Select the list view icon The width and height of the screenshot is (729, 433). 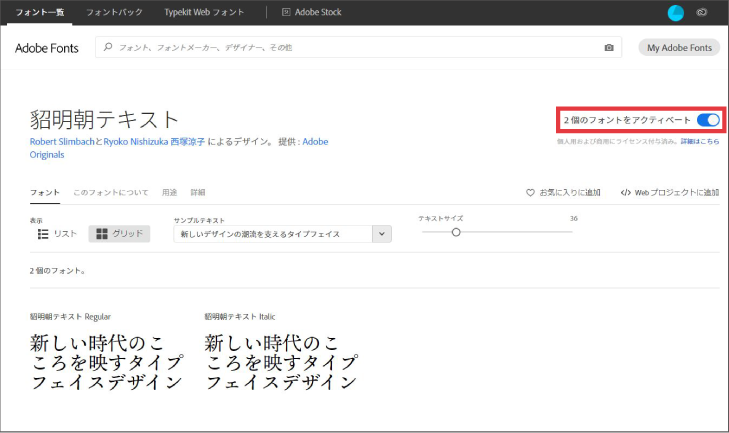point(43,234)
